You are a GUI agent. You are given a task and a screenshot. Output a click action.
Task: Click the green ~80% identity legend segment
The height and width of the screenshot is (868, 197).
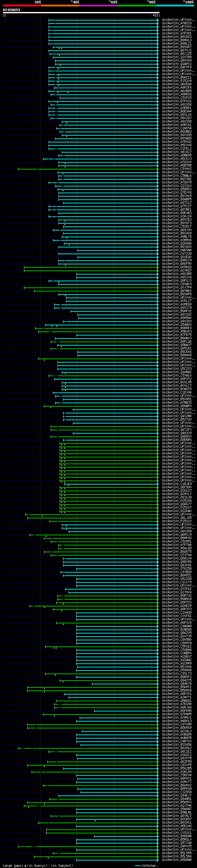tap(137, 6)
